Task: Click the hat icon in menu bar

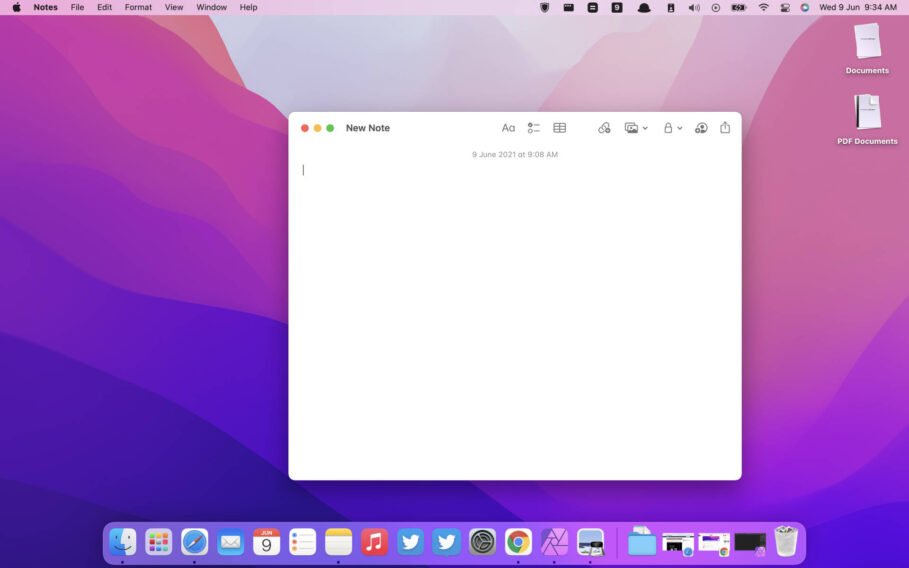Action: (x=644, y=8)
